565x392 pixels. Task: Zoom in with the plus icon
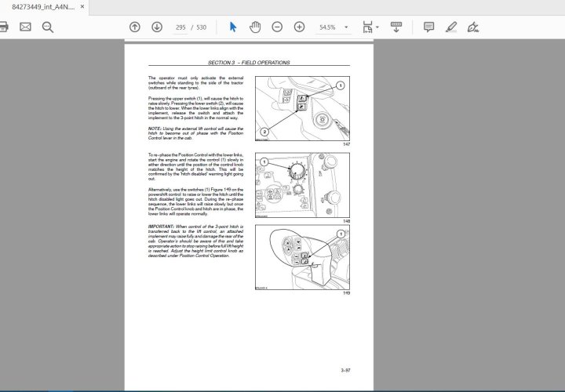pyautogui.click(x=300, y=27)
